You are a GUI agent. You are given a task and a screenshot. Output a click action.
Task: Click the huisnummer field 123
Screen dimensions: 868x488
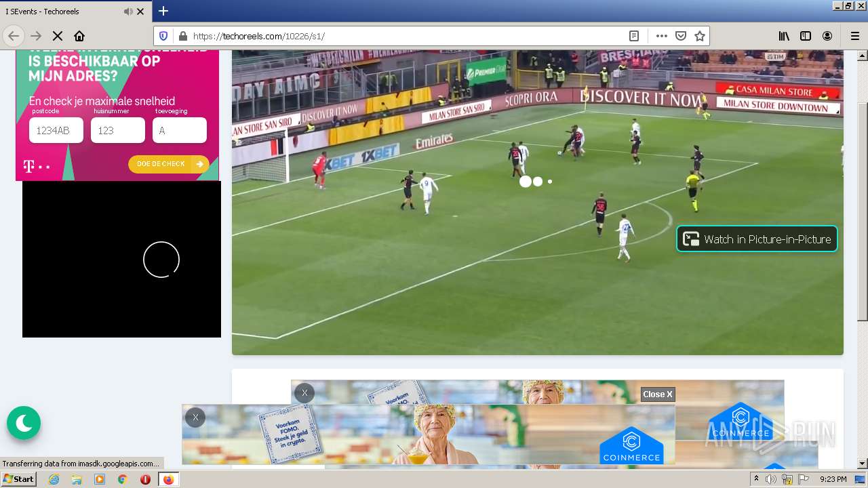click(x=118, y=130)
